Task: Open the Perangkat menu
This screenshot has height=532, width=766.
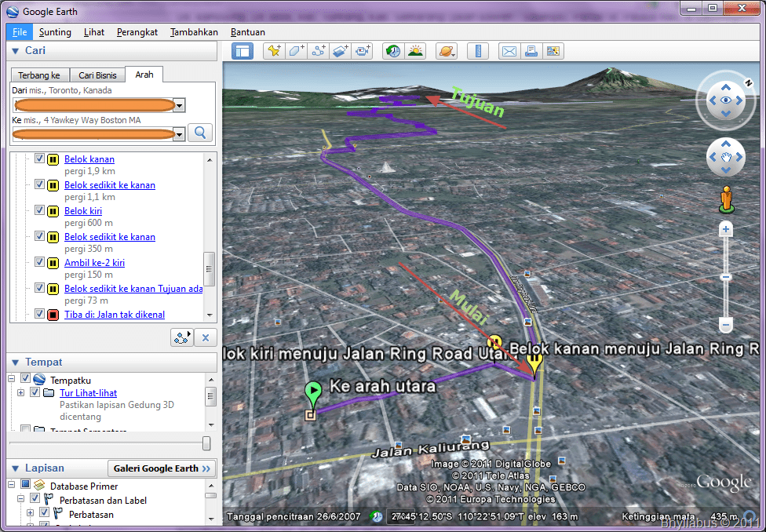Action: tap(137, 32)
